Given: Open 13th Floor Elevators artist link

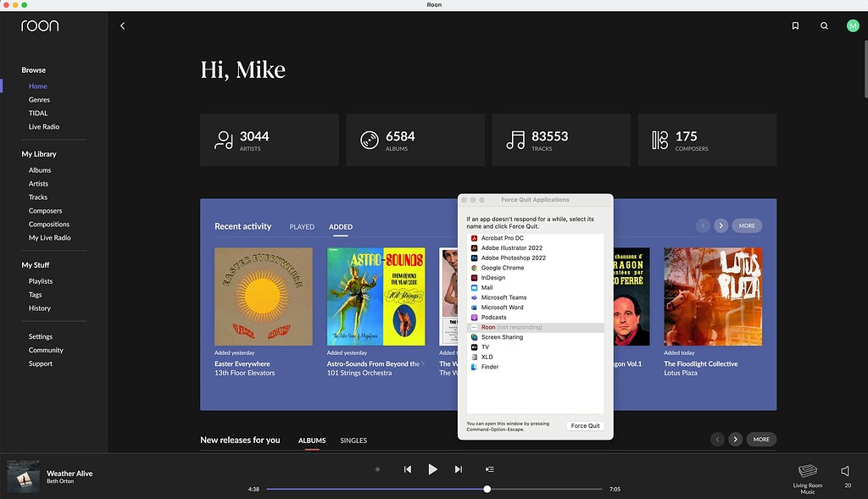Looking at the screenshot, I should 245,373.
